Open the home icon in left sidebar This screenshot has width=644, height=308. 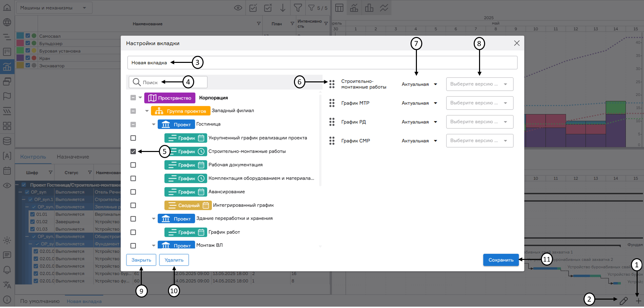click(7, 7)
